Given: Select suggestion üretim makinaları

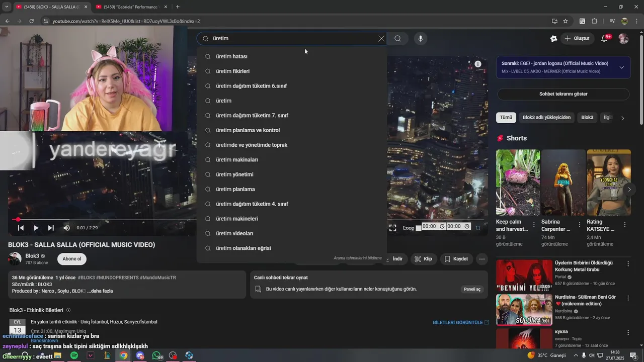Looking at the screenshot, I should click(x=292, y=159).
